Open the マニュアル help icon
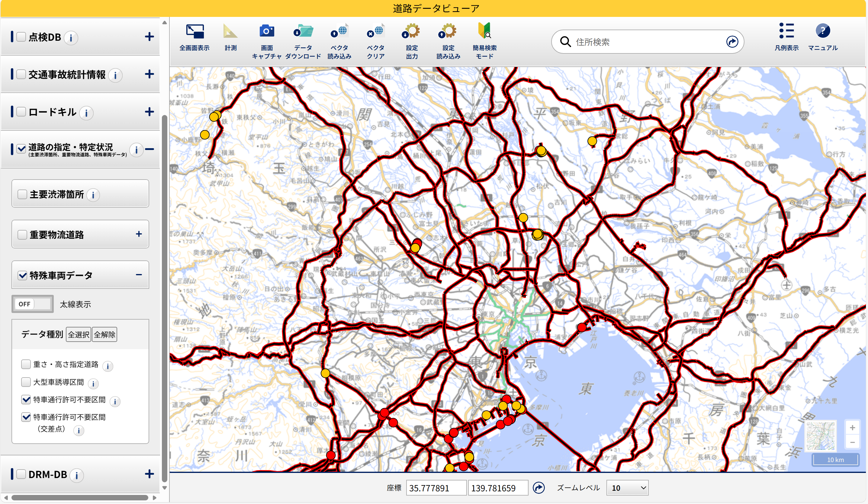The width and height of the screenshot is (868, 504). (x=822, y=31)
